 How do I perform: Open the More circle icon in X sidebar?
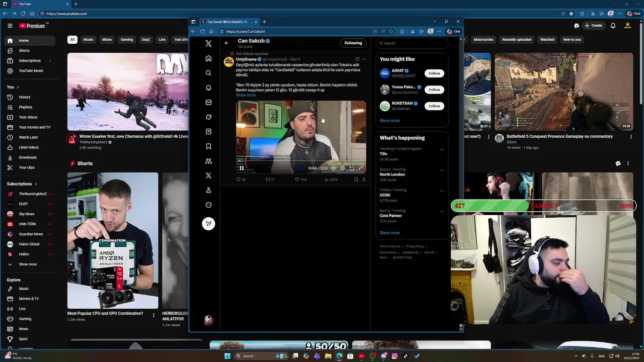(208, 205)
